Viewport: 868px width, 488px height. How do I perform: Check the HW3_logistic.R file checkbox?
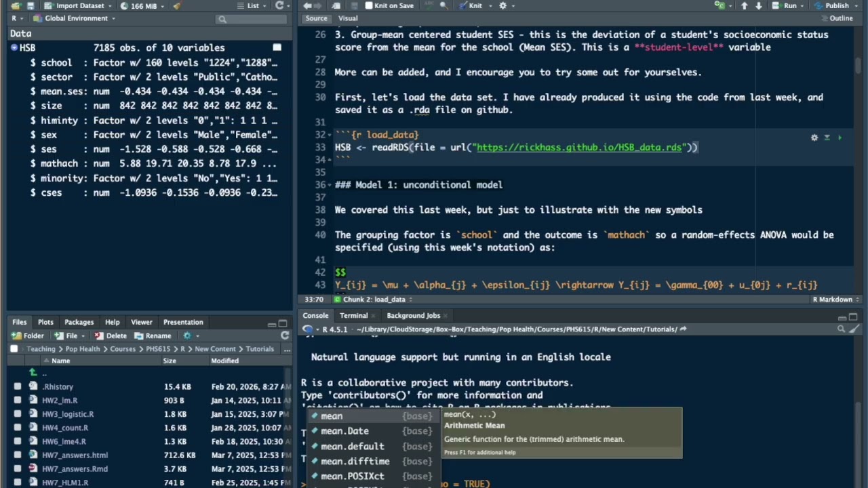pyautogui.click(x=18, y=413)
